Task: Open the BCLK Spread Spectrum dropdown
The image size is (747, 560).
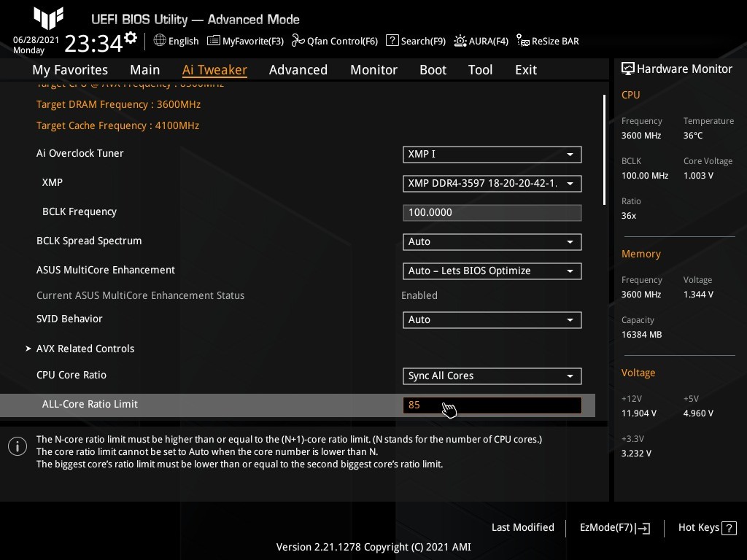Action: [x=492, y=241]
